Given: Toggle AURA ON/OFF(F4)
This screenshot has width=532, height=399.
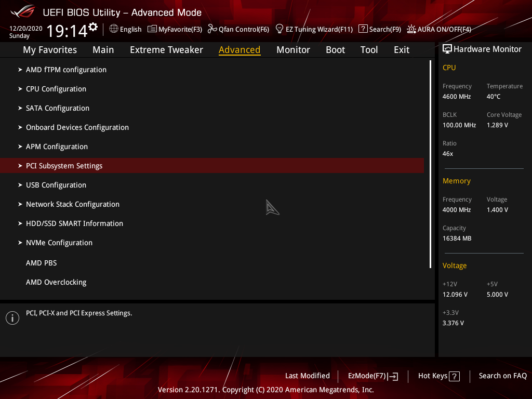Looking at the screenshot, I should pyautogui.click(x=444, y=30).
